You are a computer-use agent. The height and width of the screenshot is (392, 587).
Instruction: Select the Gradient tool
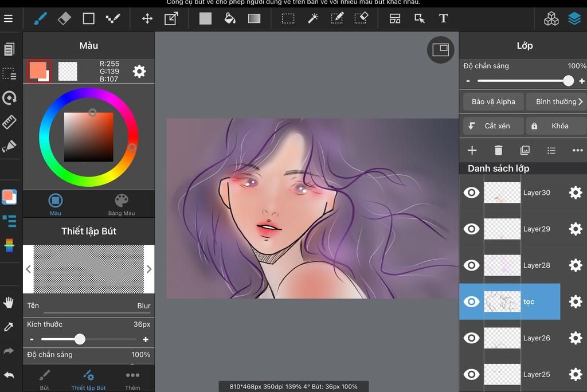[x=254, y=18]
